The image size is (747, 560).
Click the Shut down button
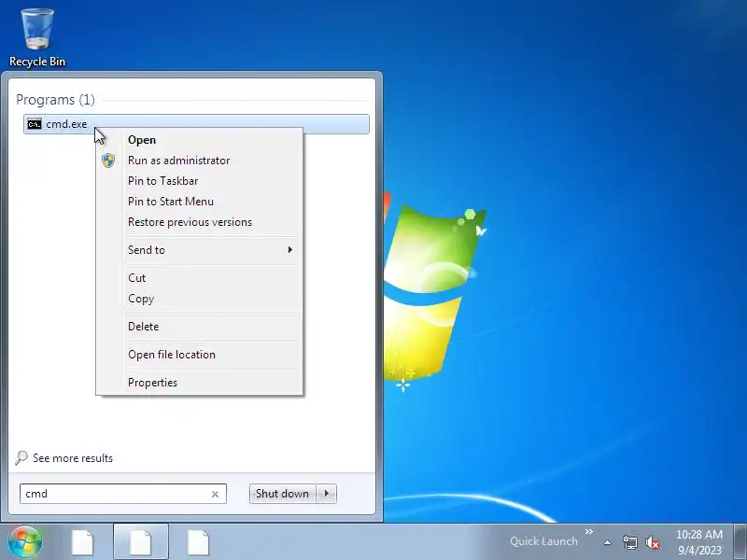[283, 494]
